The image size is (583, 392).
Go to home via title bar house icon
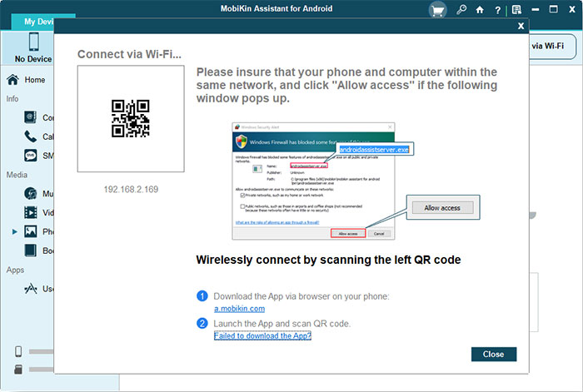click(x=480, y=10)
